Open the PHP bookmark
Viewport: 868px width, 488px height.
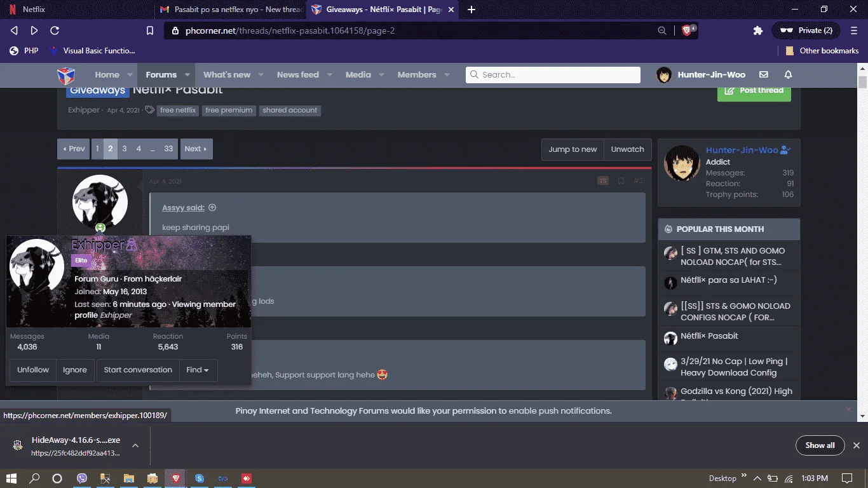(x=24, y=51)
